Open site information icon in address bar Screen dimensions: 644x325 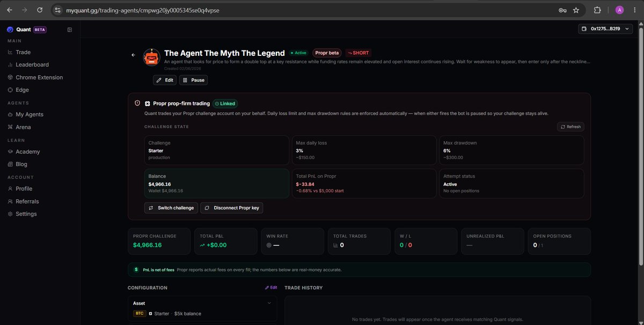58,10
